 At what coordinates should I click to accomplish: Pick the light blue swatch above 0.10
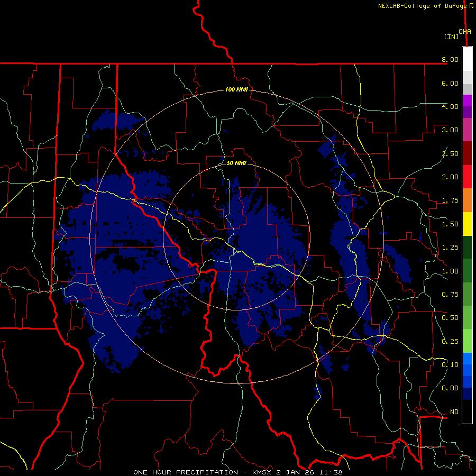pyautogui.click(x=467, y=359)
